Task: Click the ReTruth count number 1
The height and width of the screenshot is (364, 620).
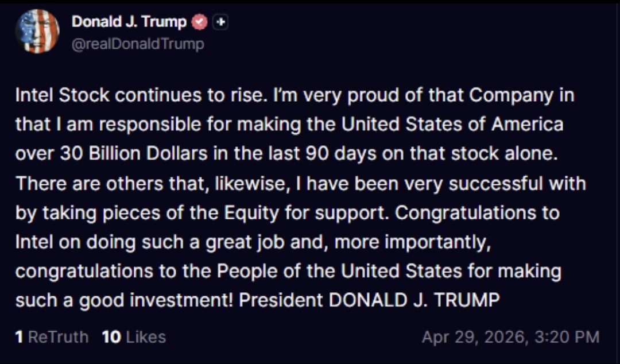Action: [18, 337]
